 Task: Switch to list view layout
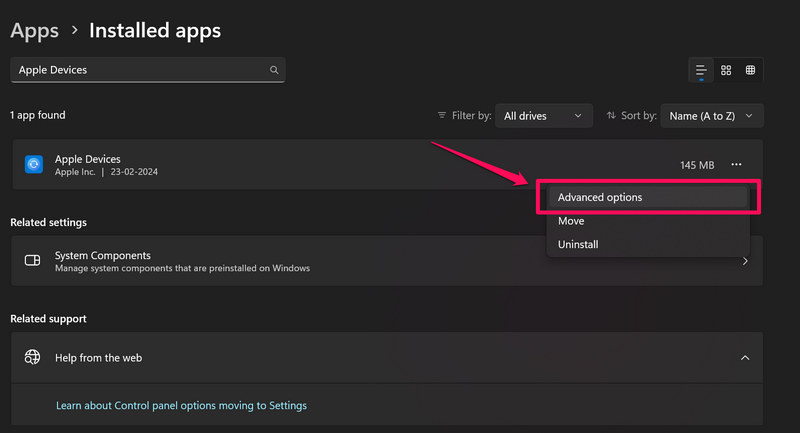pyautogui.click(x=701, y=70)
